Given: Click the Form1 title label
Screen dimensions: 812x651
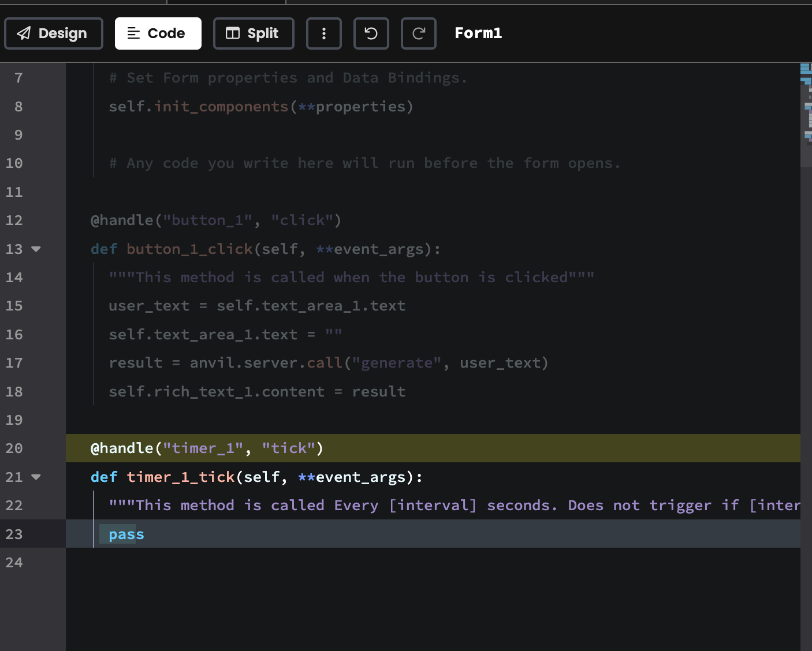Looking at the screenshot, I should [478, 33].
